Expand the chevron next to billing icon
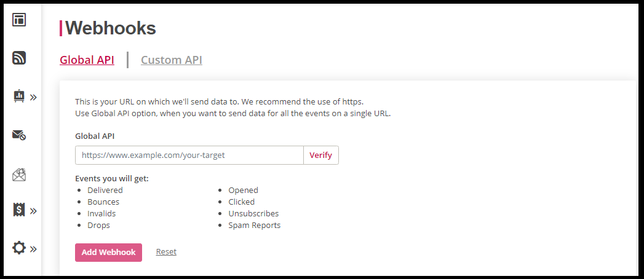Screen dimensions: 644x279 (33, 211)
